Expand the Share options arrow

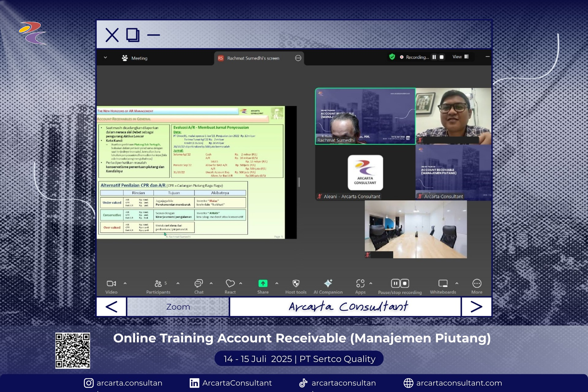[277, 284]
